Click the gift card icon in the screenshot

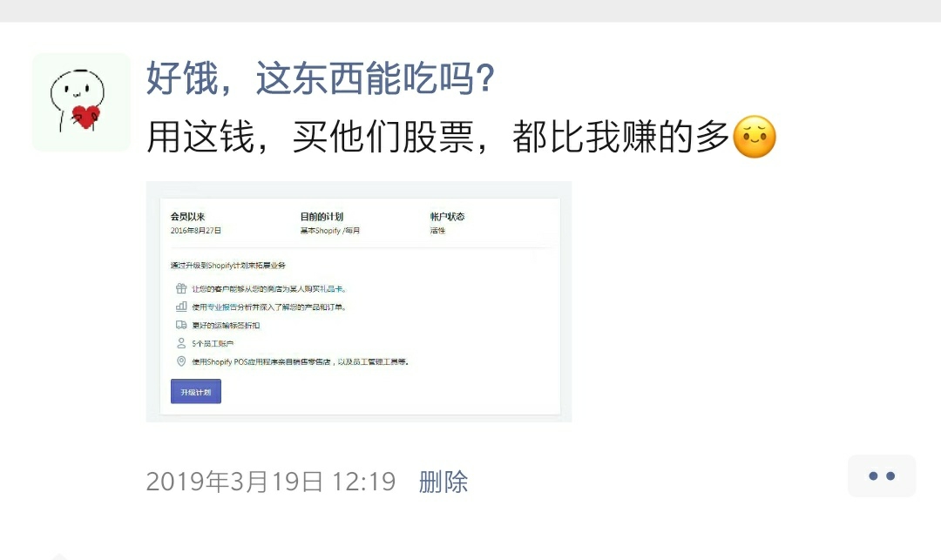click(180, 288)
